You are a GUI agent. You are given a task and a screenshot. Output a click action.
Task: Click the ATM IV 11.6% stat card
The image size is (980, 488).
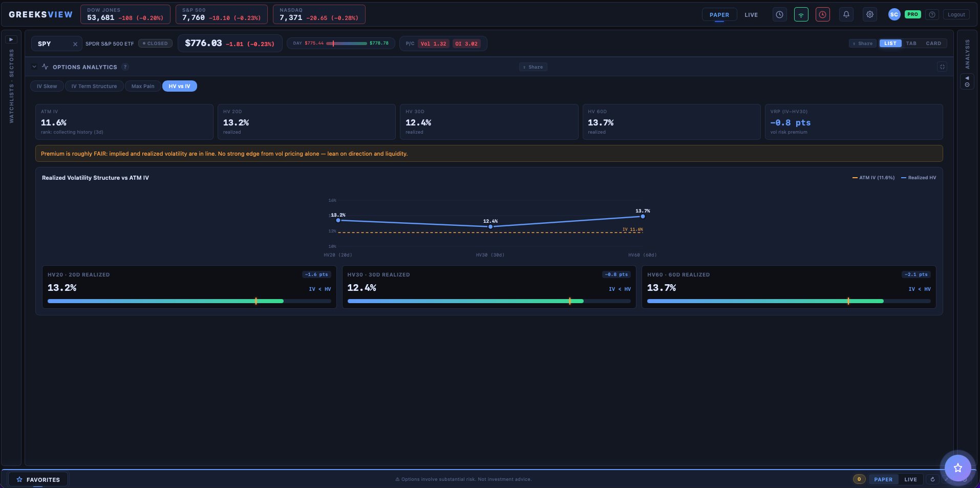coord(124,122)
